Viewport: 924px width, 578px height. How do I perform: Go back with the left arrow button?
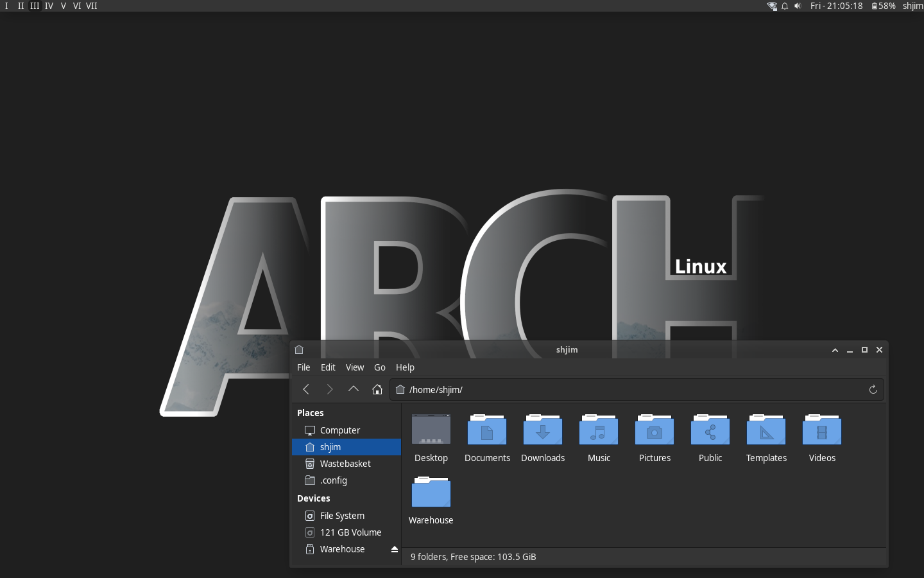pyautogui.click(x=306, y=389)
